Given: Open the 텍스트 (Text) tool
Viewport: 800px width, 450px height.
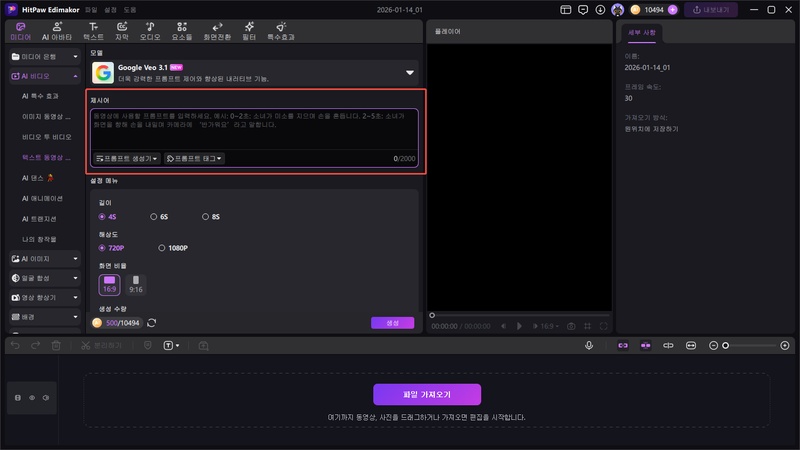Looking at the screenshot, I should pos(93,31).
